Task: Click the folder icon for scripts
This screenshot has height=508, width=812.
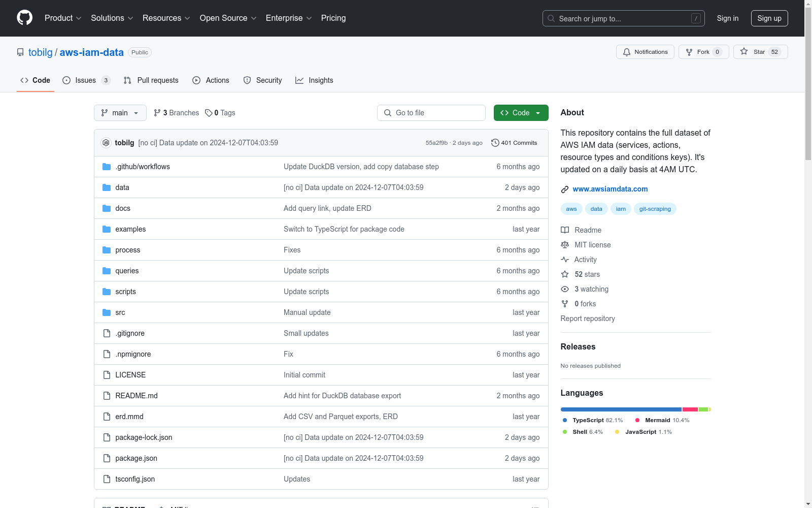Action: pos(107,292)
